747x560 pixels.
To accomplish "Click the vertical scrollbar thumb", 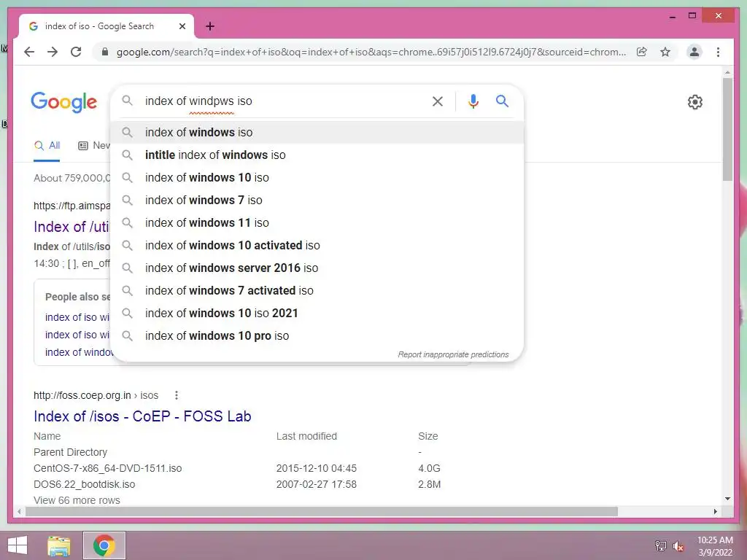I will click(x=727, y=129).
